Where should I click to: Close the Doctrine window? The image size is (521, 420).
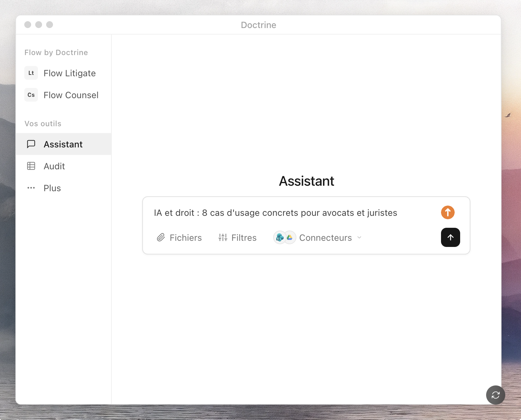point(28,25)
